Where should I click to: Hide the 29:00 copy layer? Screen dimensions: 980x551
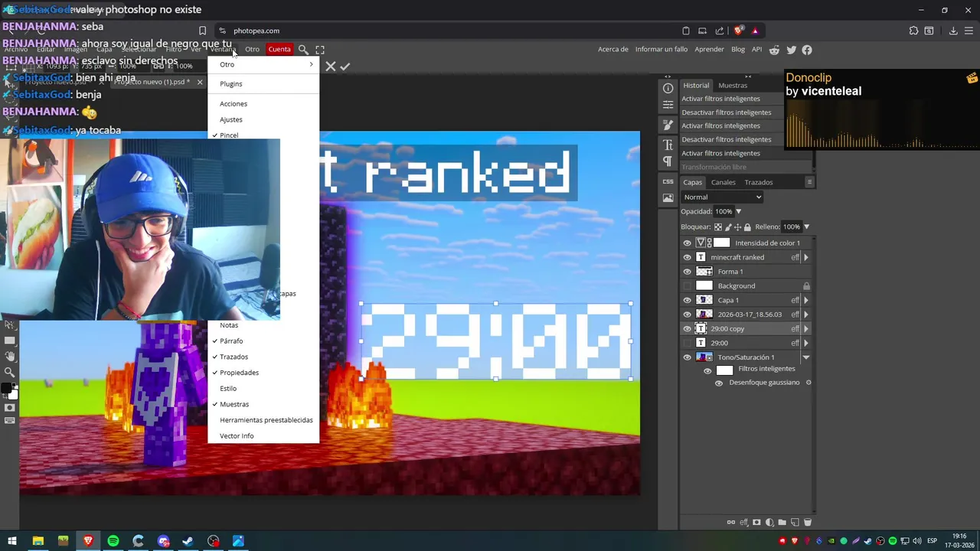pyautogui.click(x=687, y=328)
